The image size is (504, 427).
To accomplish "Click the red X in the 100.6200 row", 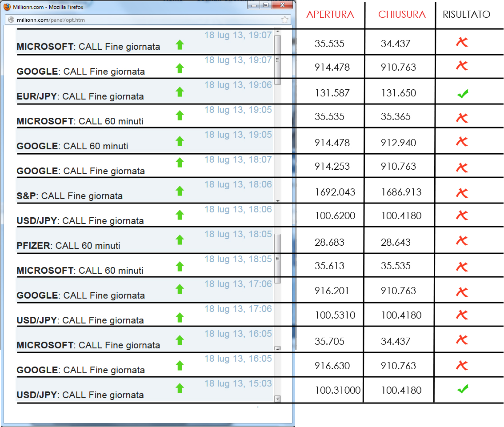I will pyautogui.click(x=462, y=215).
